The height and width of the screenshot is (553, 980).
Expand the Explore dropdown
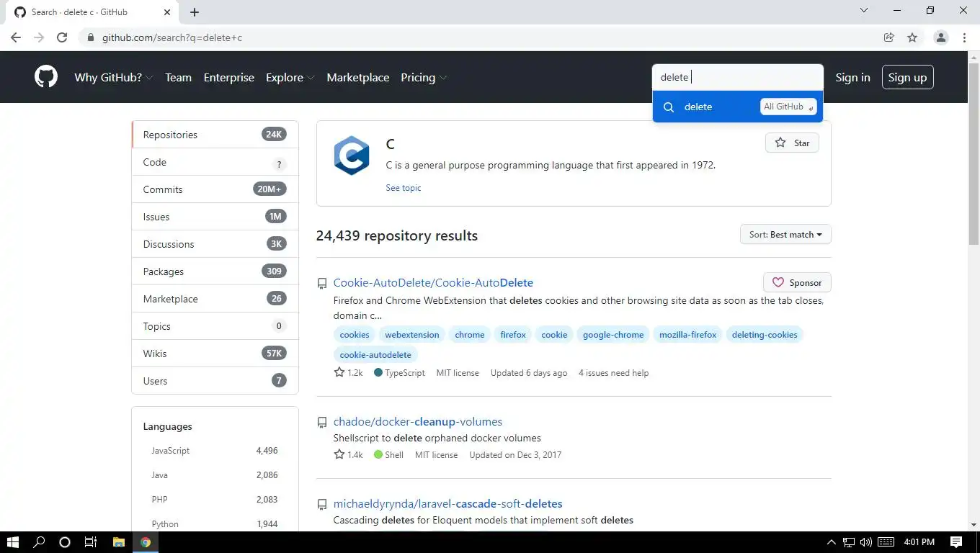click(x=290, y=77)
